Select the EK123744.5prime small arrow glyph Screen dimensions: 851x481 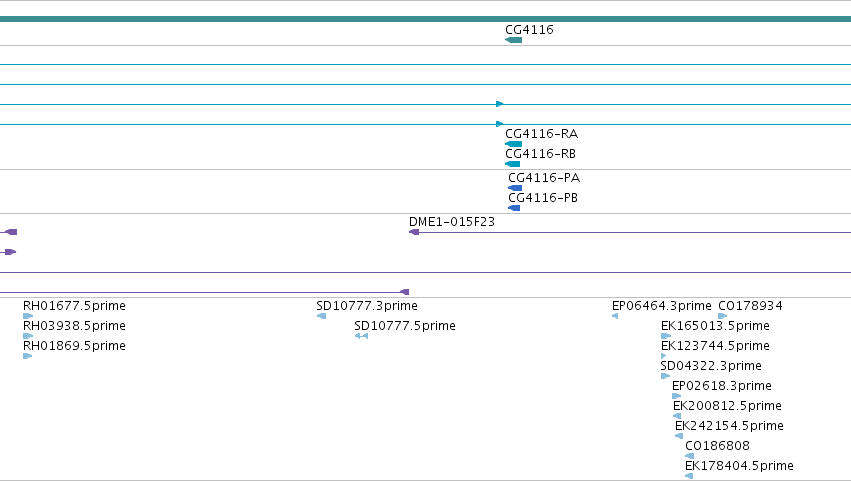tap(663, 356)
